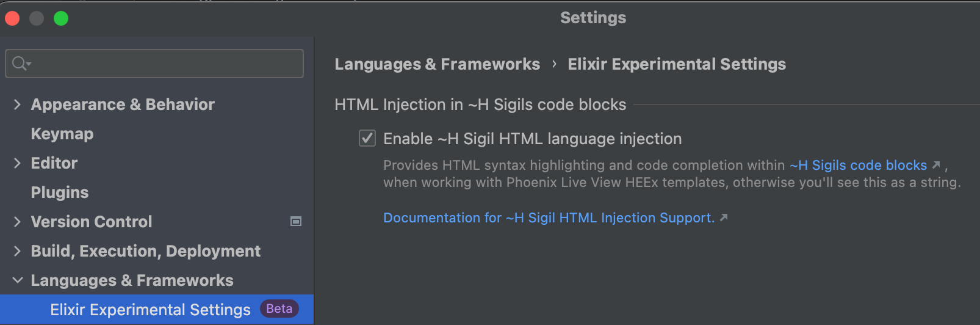Focus the settings search input field

point(165,64)
